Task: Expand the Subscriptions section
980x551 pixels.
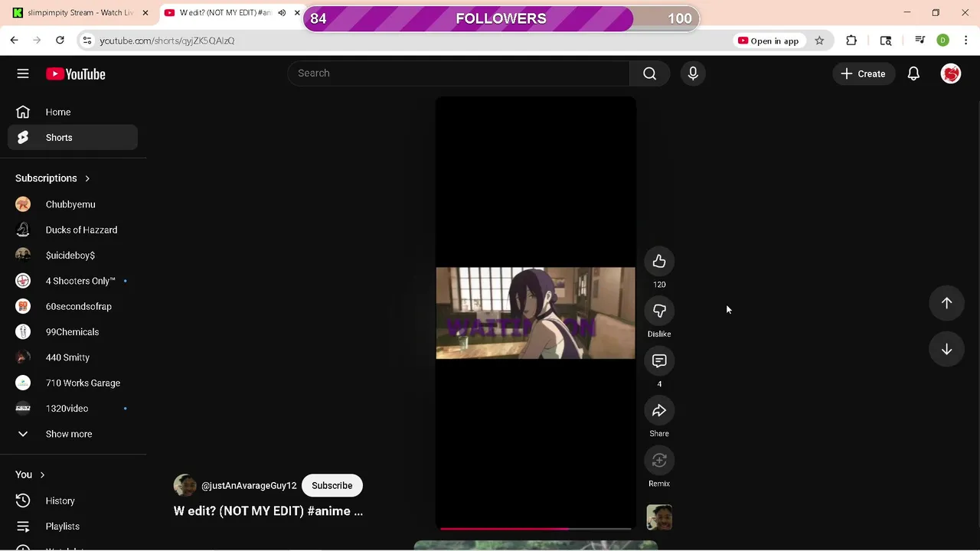Action: coord(53,178)
